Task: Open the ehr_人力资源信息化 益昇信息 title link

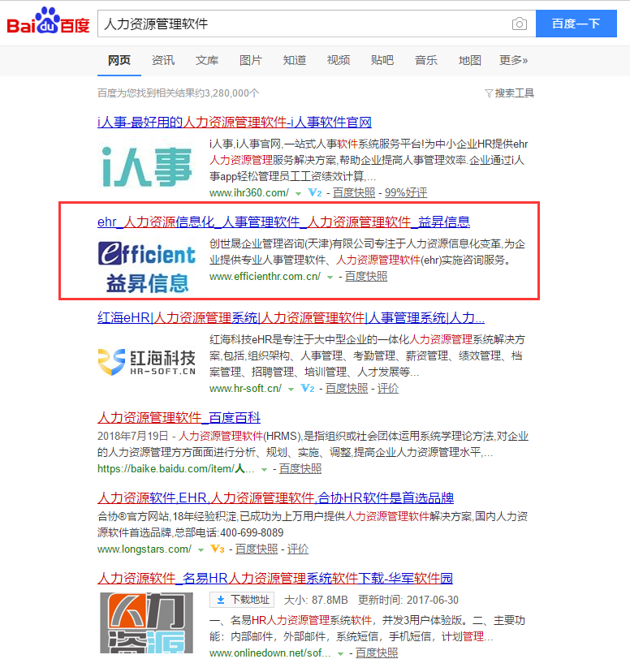Action: (x=283, y=222)
